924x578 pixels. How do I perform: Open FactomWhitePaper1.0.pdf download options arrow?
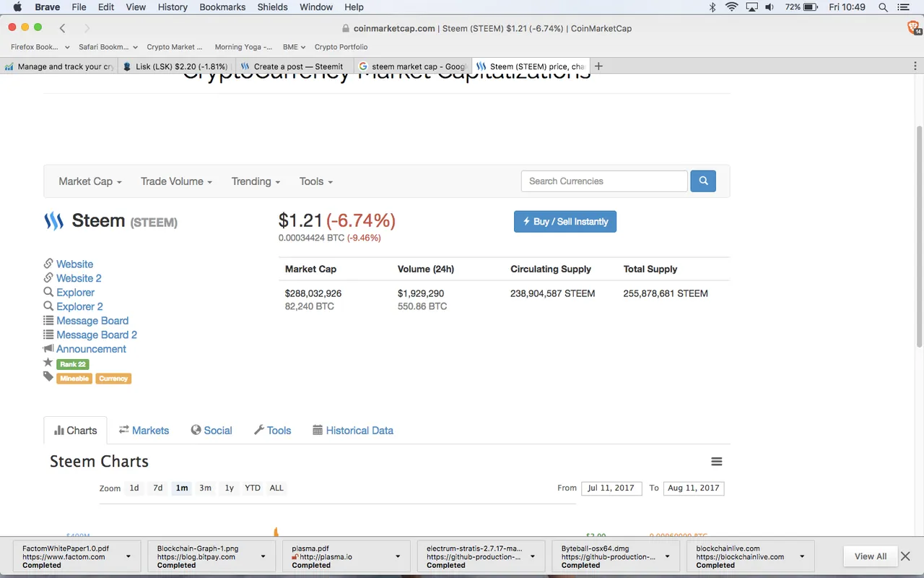point(128,556)
